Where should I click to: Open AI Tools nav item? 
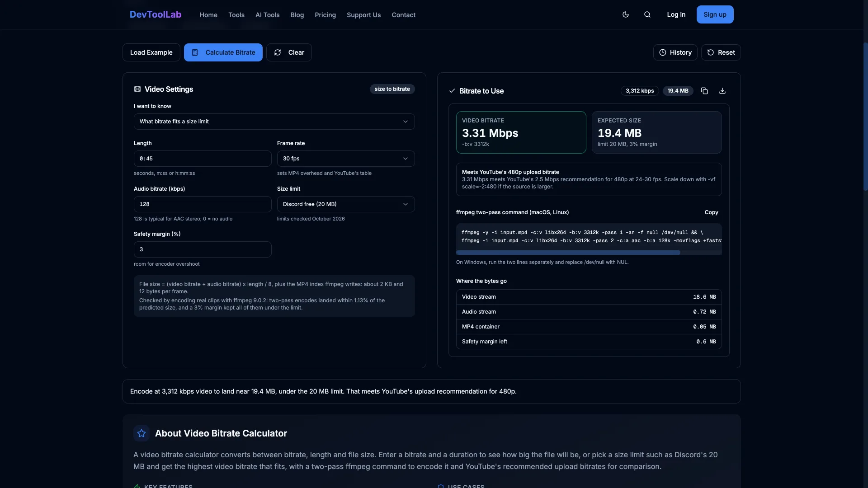point(267,15)
